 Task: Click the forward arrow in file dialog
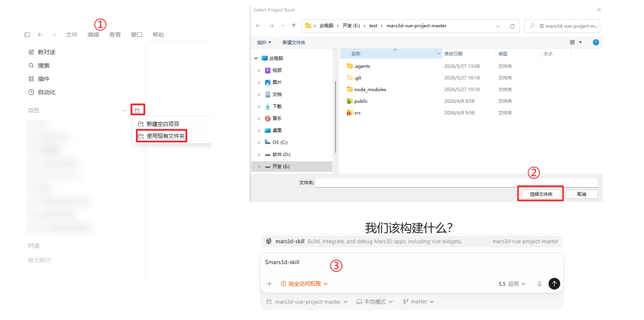[x=271, y=26]
